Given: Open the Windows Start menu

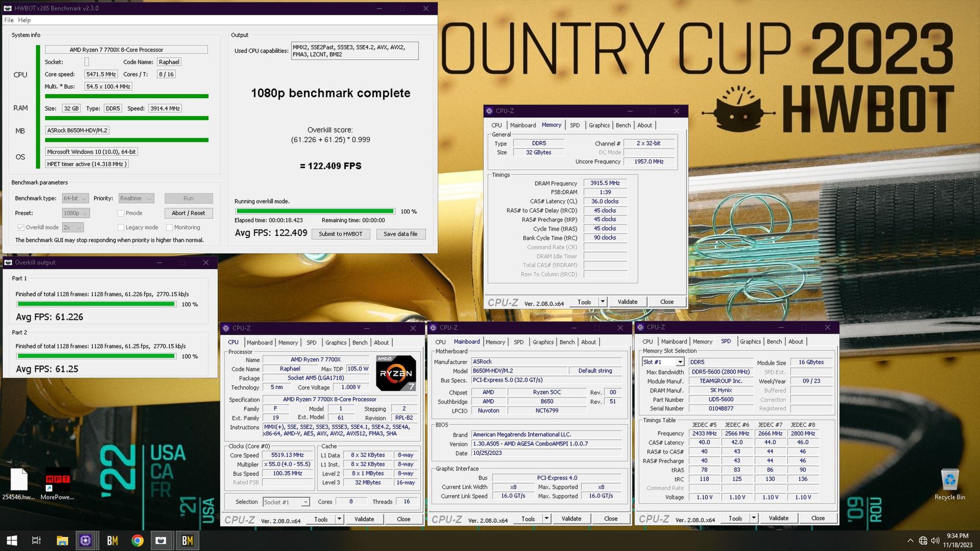Looking at the screenshot, I should coord(12,540).
